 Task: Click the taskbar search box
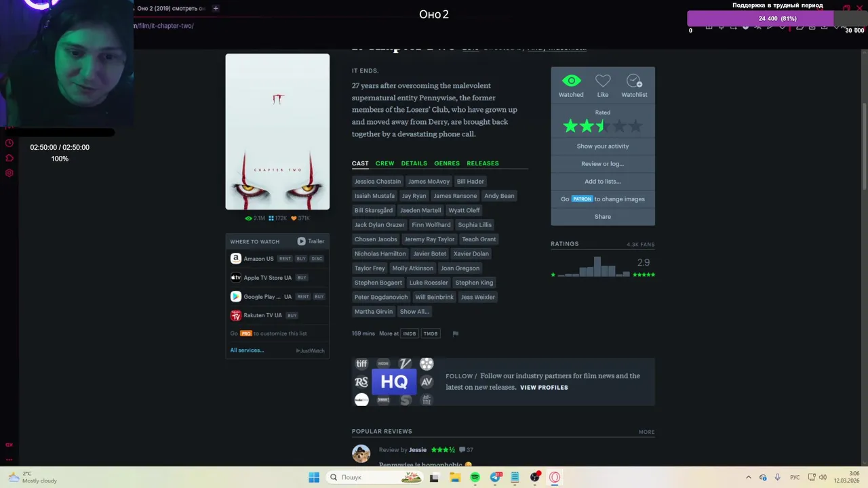[x=374, y=477]
